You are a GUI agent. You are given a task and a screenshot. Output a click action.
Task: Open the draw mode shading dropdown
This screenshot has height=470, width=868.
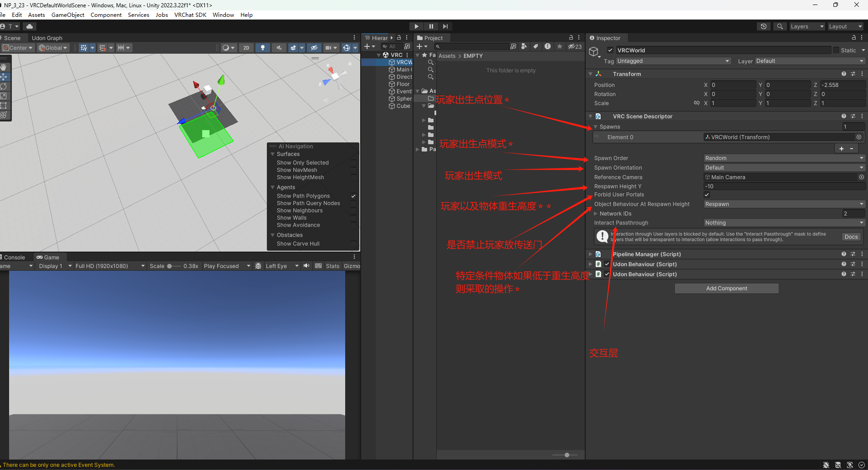(x=228, y=48)
